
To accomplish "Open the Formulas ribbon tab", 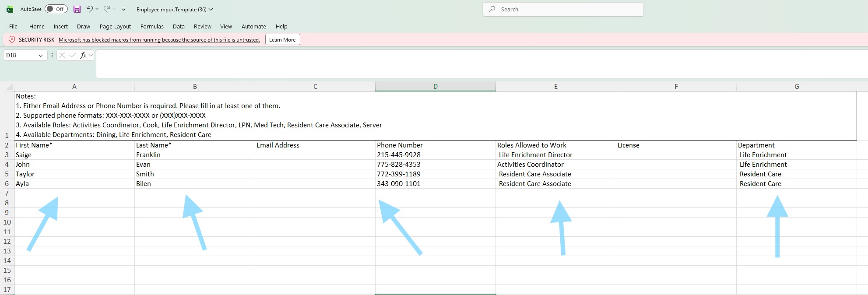I will click(x=152, y=26).
